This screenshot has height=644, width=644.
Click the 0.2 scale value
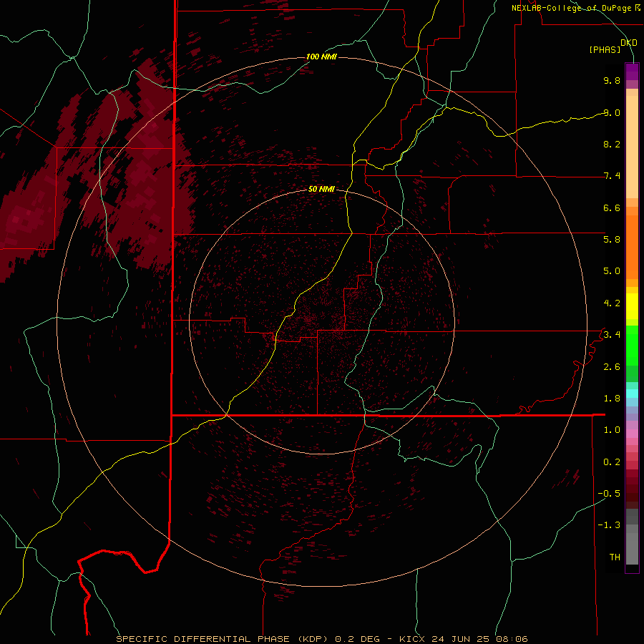(x=612, y=462)
